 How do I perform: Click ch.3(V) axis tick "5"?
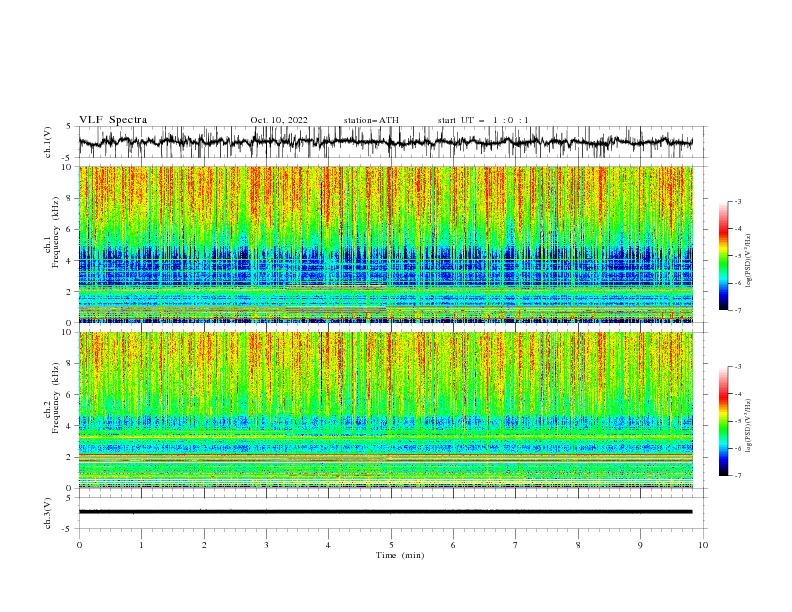pos(69,498)
